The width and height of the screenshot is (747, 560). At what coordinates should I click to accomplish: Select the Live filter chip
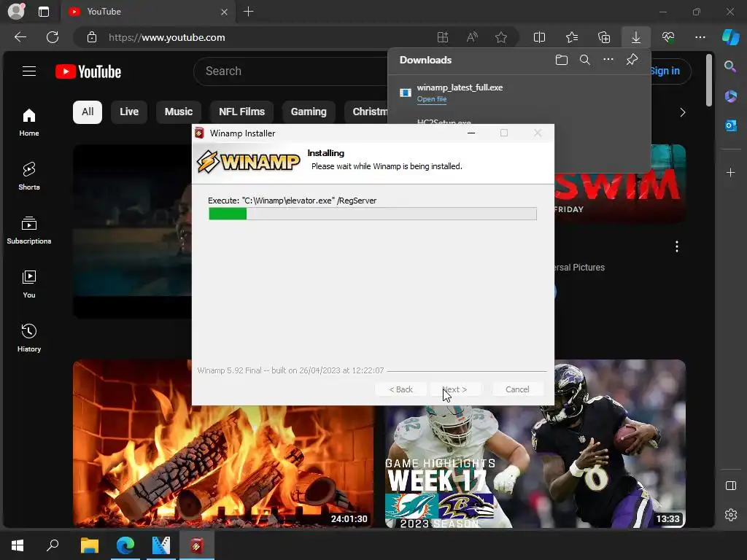pos(129,112)
